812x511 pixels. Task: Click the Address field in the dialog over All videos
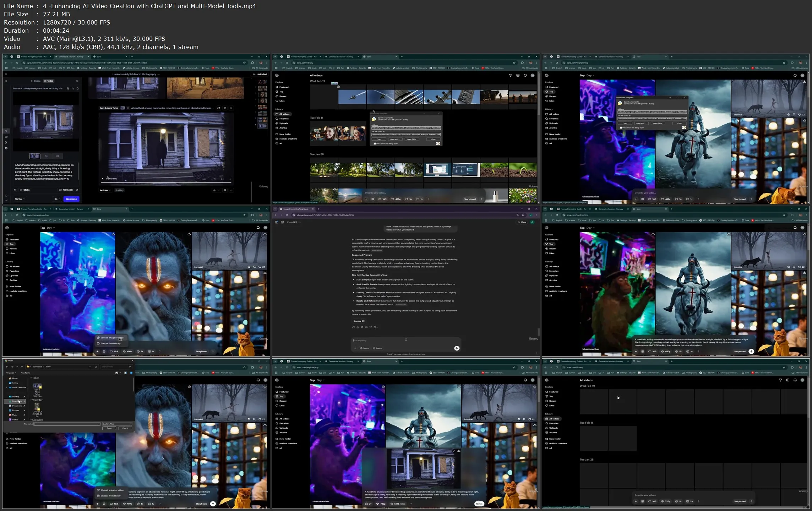tap(406, 128)
